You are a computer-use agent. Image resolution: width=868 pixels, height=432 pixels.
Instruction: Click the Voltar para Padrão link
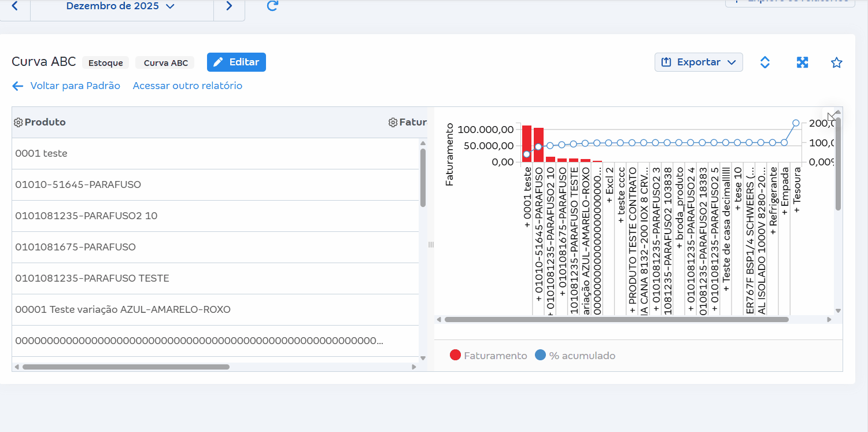pos(67,86)
